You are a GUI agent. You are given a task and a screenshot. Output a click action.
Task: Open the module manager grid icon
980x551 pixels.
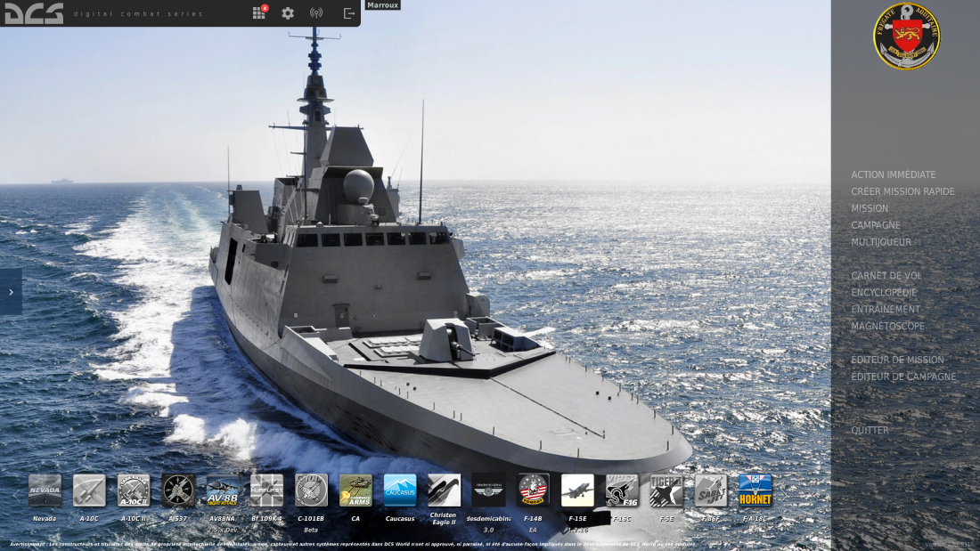258,13
